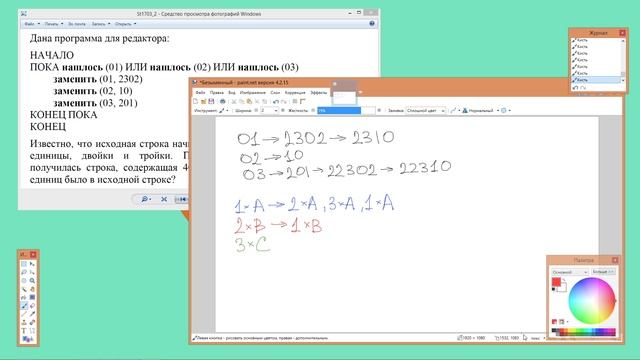Image resolution: width=640 pixels, height=360 pixels.
Task: Click Save icon in paint.net toolbar
Action: pyautogui.click(x=211, y=101)
